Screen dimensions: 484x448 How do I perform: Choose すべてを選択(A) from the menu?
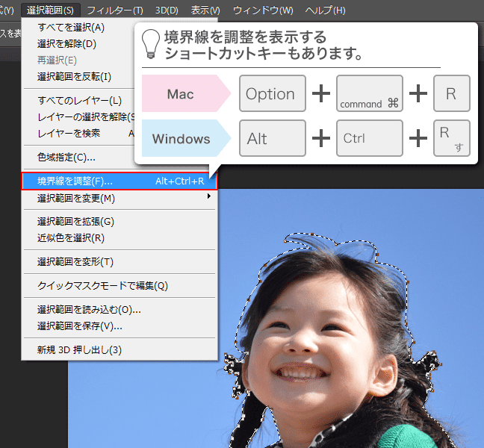coord(71,28)
